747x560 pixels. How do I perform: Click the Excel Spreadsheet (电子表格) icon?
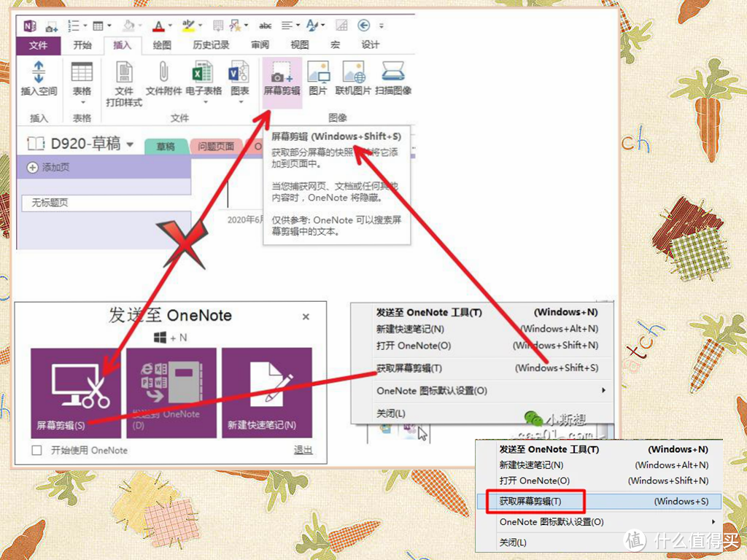(203, 72)
